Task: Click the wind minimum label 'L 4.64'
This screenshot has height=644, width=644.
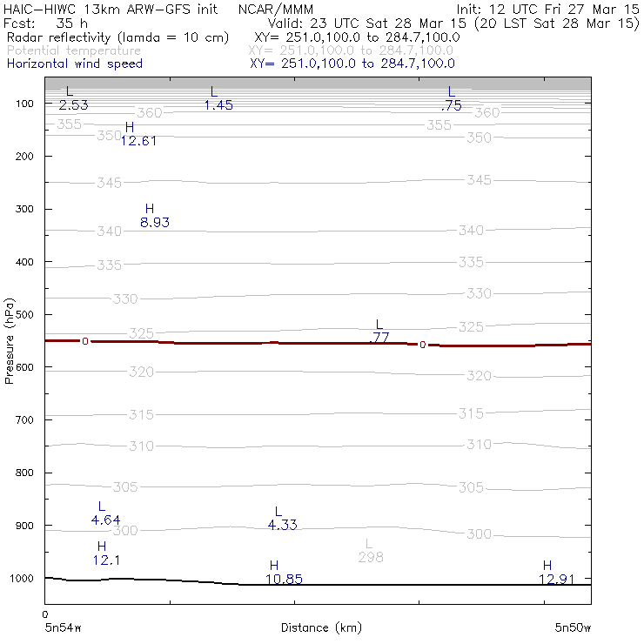Action: point(105,513)
